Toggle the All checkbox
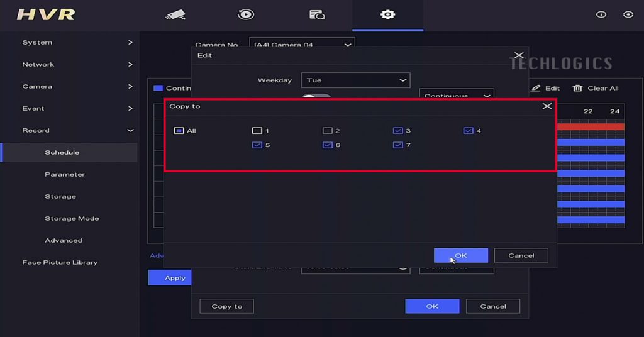644x337 pixels. pyautogui.click(x=179, y=131)
